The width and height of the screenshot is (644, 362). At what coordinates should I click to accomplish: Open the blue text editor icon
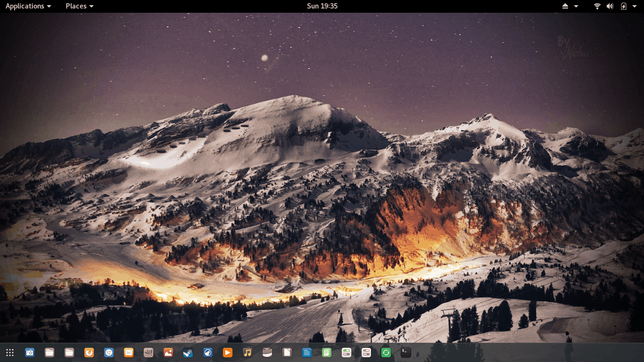(x=307, y=352)
